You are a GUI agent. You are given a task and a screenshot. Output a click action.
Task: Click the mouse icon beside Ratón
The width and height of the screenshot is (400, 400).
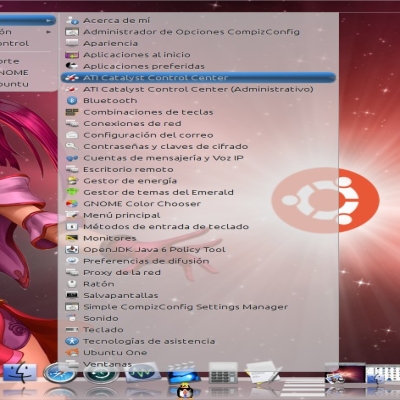[x=72, y=284]
